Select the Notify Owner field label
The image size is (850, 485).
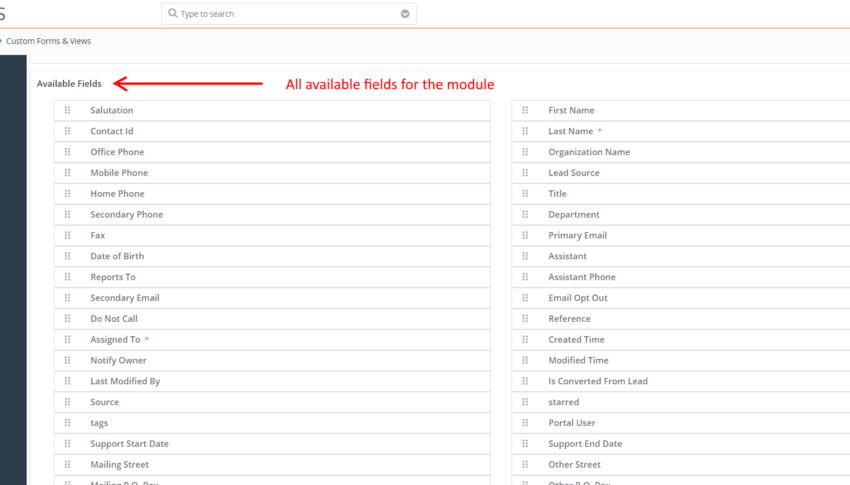pyautogui.click(x=118, y=360)
